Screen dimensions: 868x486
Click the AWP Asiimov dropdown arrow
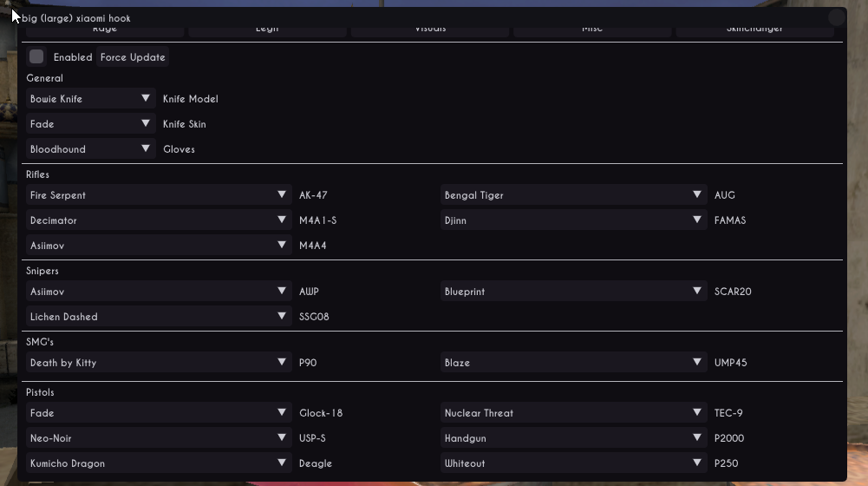point(282,292)
